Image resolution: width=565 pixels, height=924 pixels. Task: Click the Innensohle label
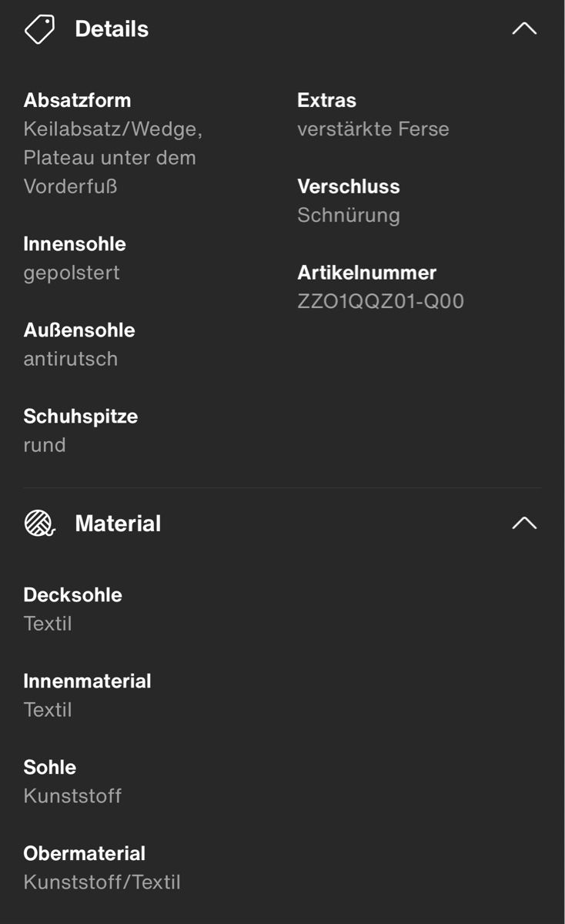click(x=75, y=244)
